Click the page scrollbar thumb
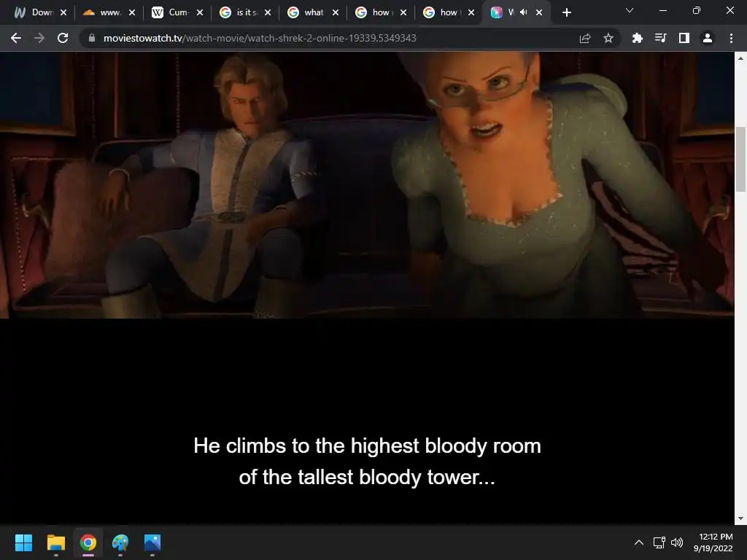Viewport: 747px width, 560px height. click(x=740, y=159)
